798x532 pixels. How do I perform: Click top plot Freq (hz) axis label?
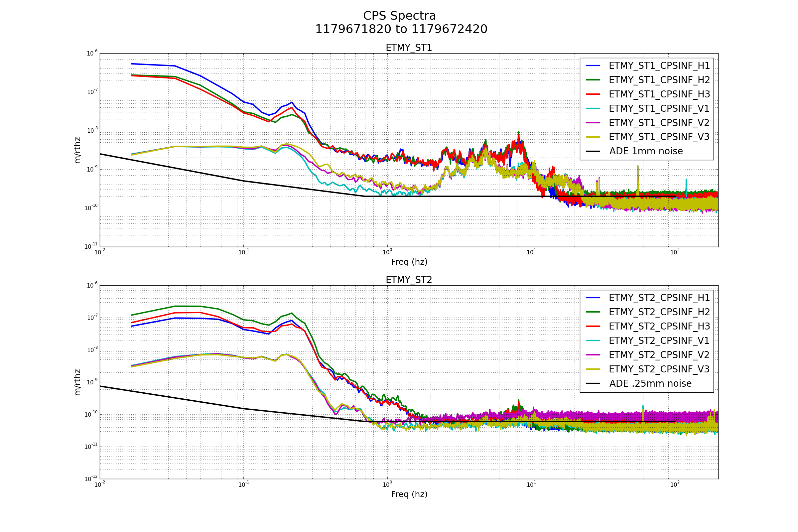pos(409,262)
